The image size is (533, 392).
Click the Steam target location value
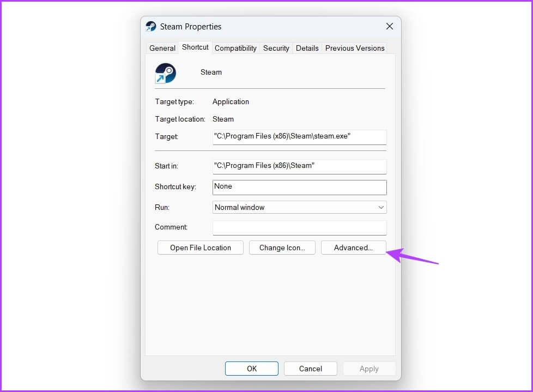click(223, 119)
